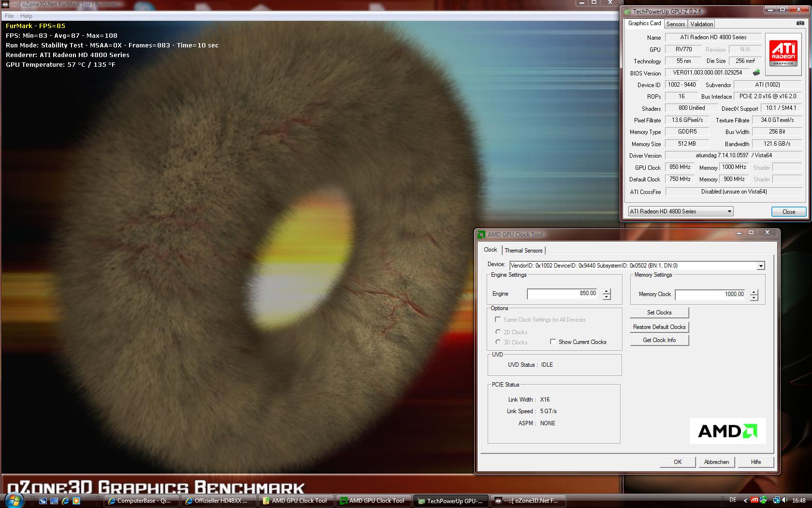Screen dimensions: 812x508
Task: Toggle Same Clock Settings for All Devices
Action: [x=498, y=319]
